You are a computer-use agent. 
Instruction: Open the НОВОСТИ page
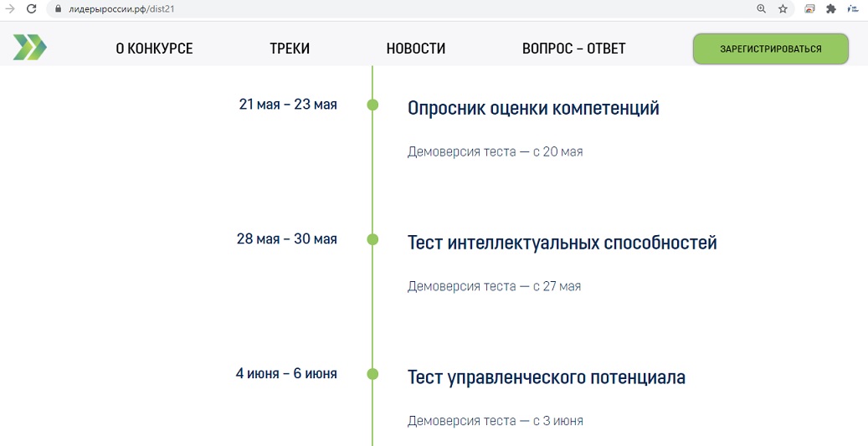click(415, 49)
